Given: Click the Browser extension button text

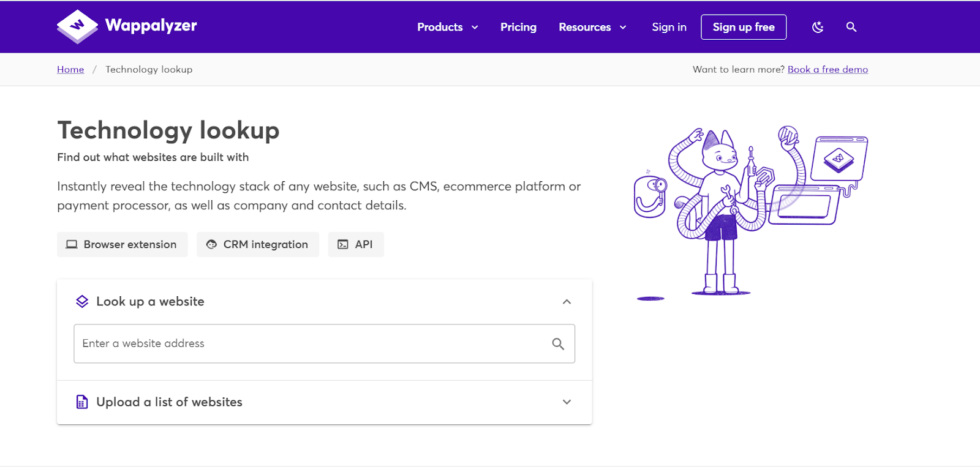Looking at the screenshot, I should click(130, 244).
